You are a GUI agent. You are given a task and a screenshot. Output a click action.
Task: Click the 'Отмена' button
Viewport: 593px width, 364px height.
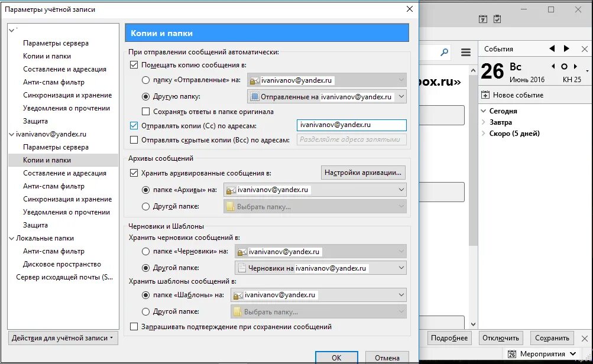pos(387,357)
